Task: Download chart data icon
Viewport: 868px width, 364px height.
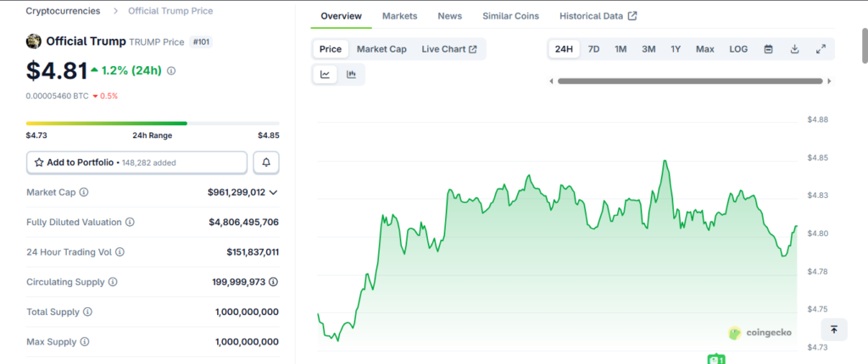Action: [x=794, y=49]
